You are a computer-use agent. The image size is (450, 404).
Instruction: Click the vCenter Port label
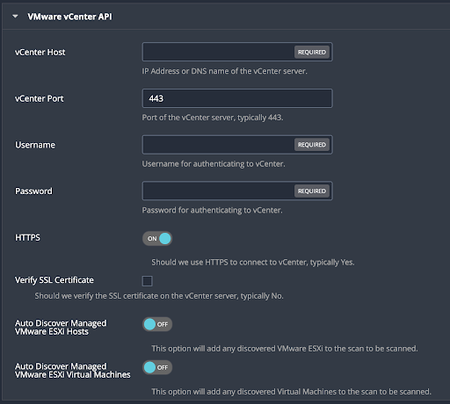click(x=39, y=99)
